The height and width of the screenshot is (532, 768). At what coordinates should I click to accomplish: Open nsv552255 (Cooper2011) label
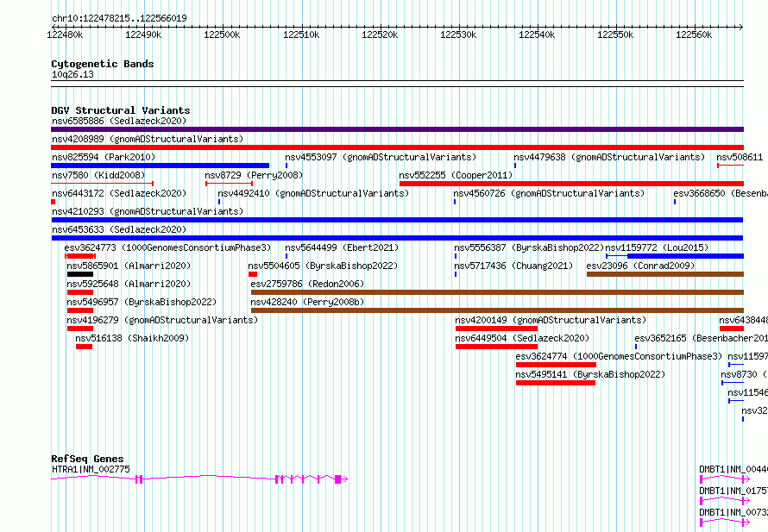[456, 175]
